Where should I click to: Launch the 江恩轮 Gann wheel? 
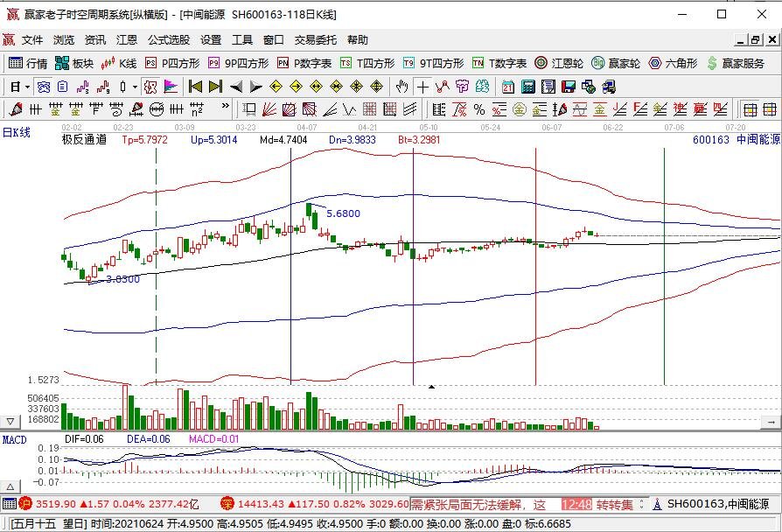pyautogui.click(x=559, y=63)
